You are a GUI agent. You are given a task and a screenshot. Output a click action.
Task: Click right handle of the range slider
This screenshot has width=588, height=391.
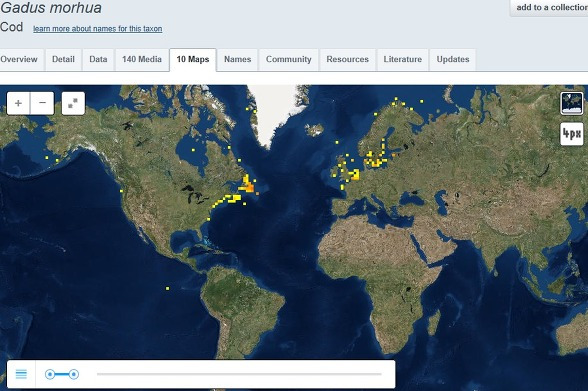click(74, 374)
